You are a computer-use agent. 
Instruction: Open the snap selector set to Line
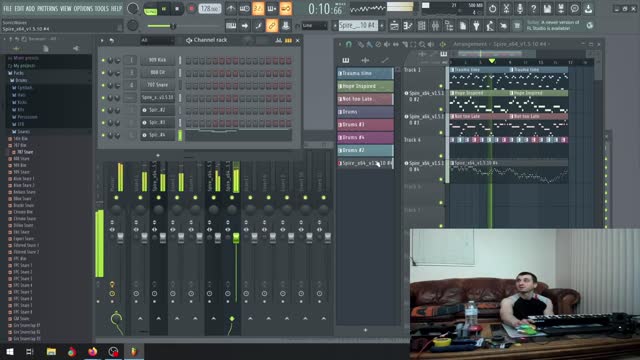pyautogui.click(x=315, y=25)
